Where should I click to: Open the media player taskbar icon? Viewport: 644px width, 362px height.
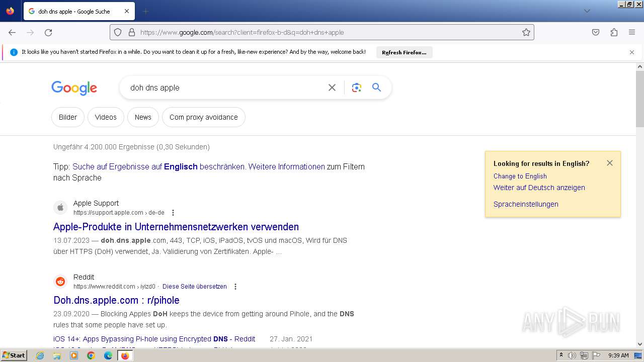coord(74,355)
